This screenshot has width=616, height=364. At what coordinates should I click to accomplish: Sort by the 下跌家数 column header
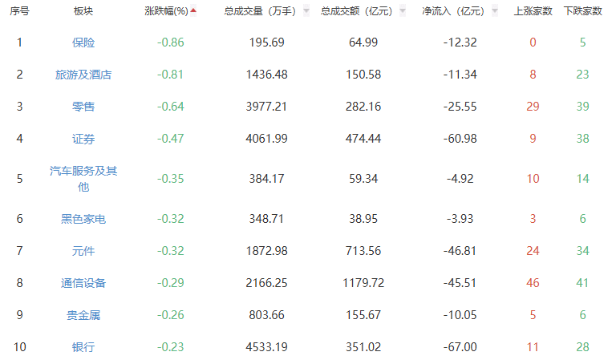coord(583,11)
